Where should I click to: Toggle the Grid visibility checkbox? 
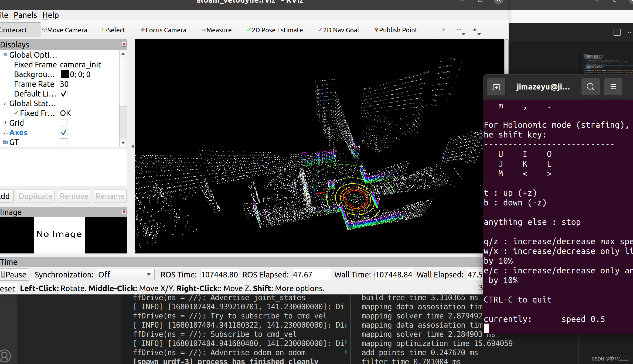[x=63, y=122]
